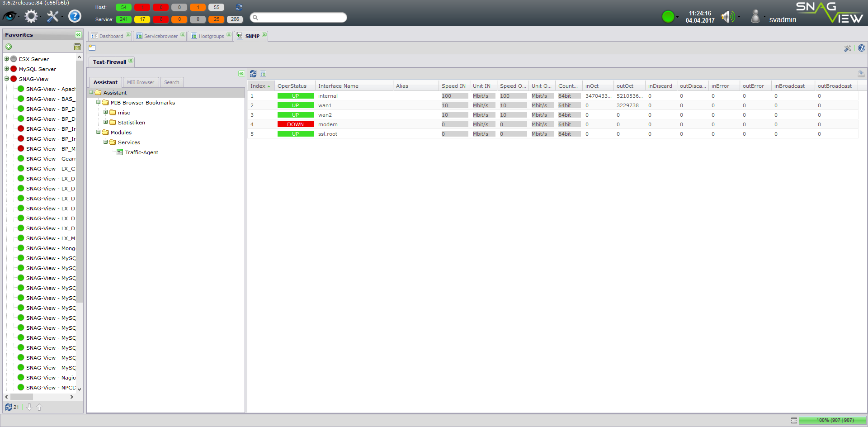Collapse the Services folder
Screen dimensions: 868x427
point(106,142)
